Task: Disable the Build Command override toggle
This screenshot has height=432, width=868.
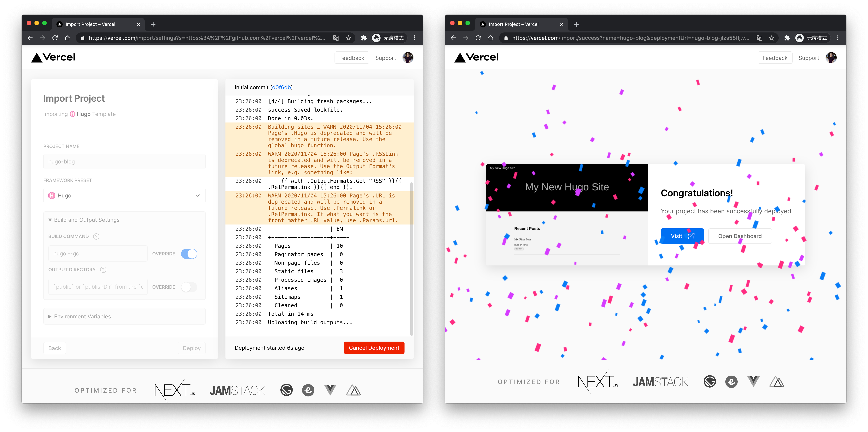Action: [x=189, y=254]
